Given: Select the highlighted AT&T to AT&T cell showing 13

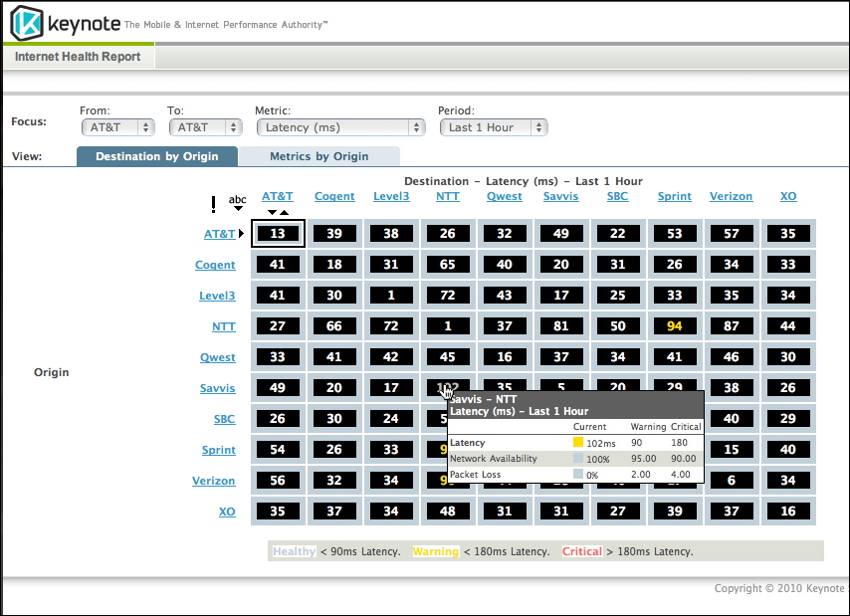Looking at the screenshot, I should pyautogui.click(x=278, y=234).
